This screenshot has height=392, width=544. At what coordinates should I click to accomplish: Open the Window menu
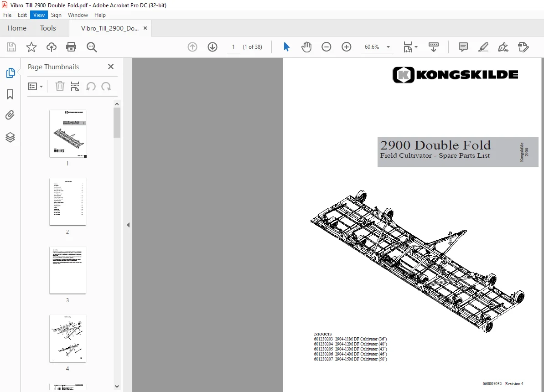pos(78,15)
